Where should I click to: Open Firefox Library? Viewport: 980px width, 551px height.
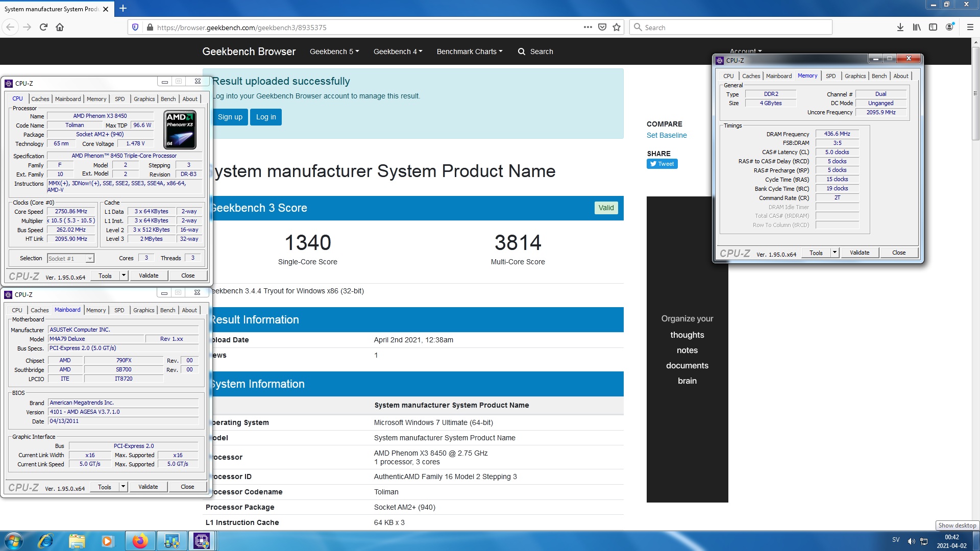(x=917, y=27)
